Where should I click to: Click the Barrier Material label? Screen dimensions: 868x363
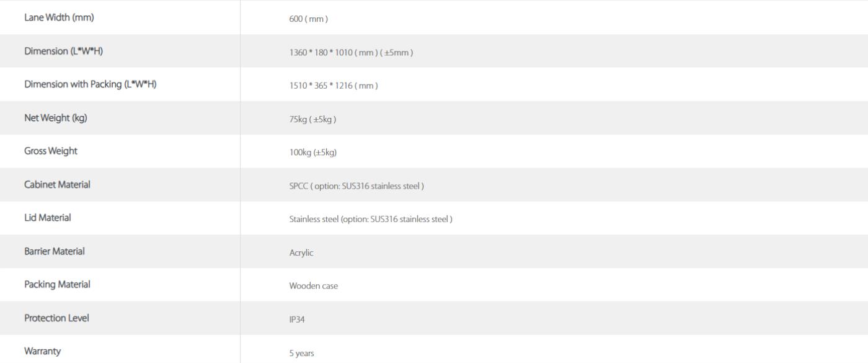click(x=55, y=251)
